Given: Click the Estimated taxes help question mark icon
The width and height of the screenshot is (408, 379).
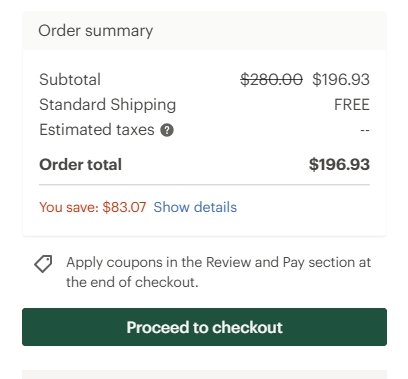Looking at the screenshot, I should (167, 130).
